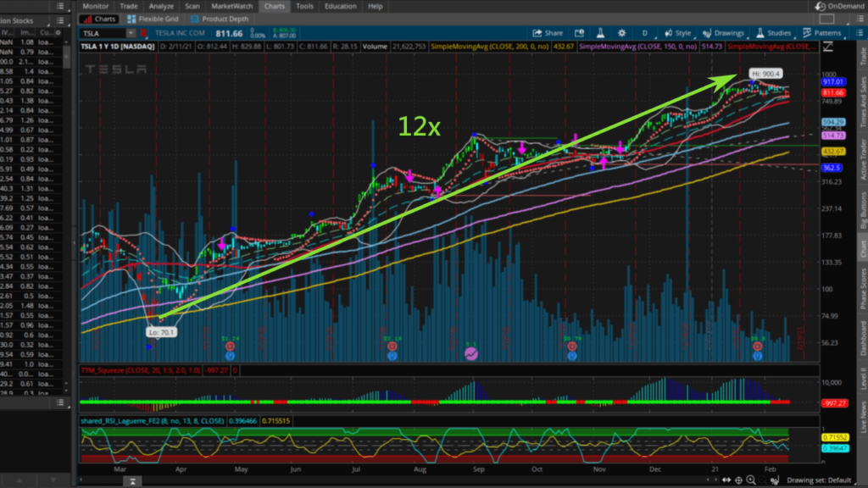
Task: Customize watchlist columns gear icon
Action: (x=58, y=33)
